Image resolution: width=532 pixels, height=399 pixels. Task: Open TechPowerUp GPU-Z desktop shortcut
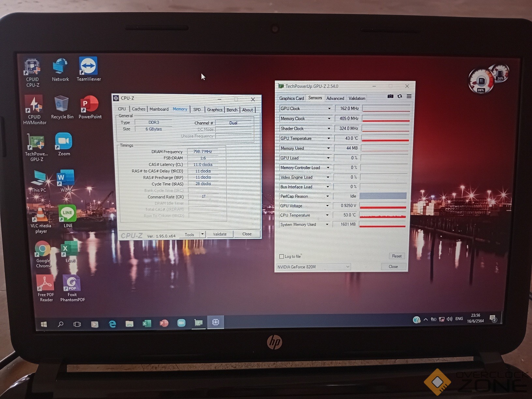click(x=37, y=147)
